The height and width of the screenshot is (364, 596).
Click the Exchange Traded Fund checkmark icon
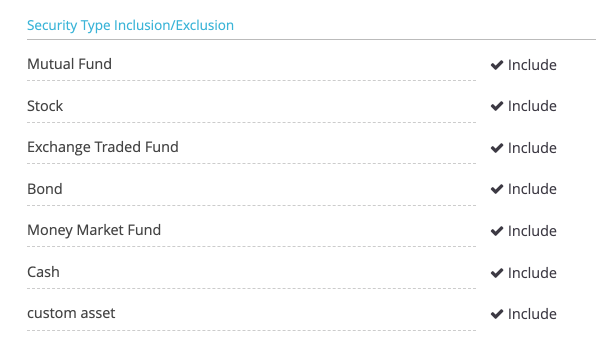click(x=497, y=148)
